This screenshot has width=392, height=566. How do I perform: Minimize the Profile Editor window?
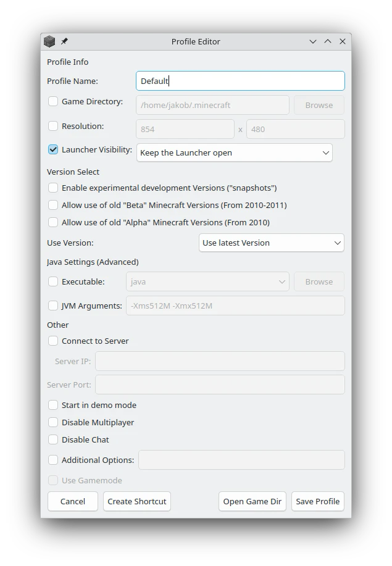[x=313, y=41]
